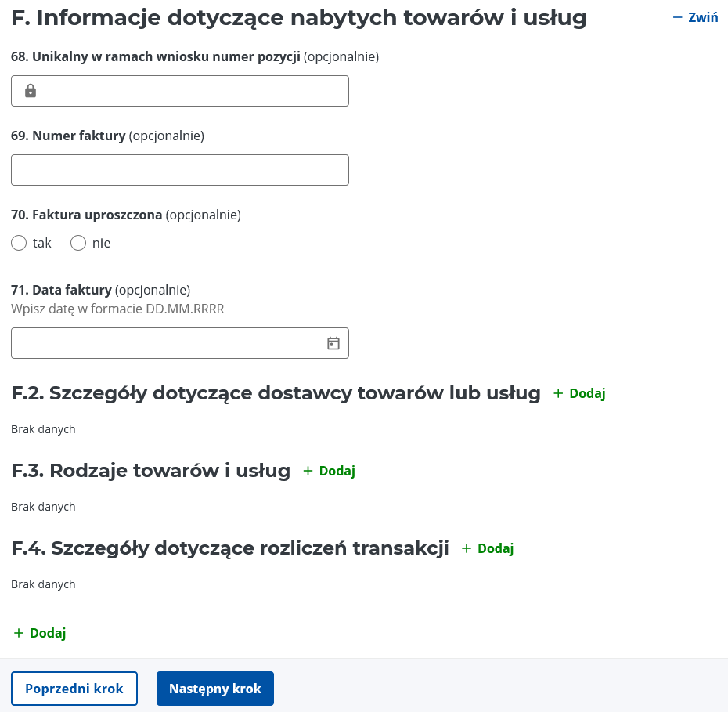Click the plus icon beside F.3 Dodaj
Viewport: 728px width, 712px height.
(308, 471)
